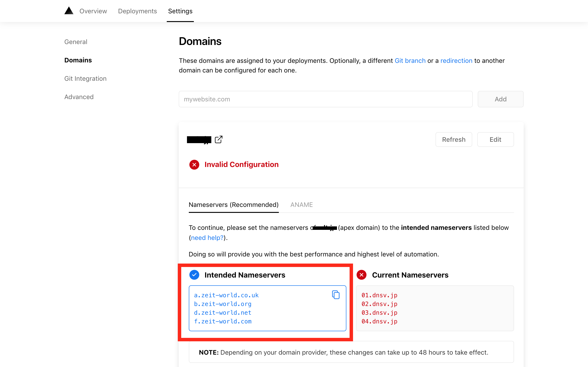Focus the mywebsite.com domain input field
The image size is (588, 367).
325,99
